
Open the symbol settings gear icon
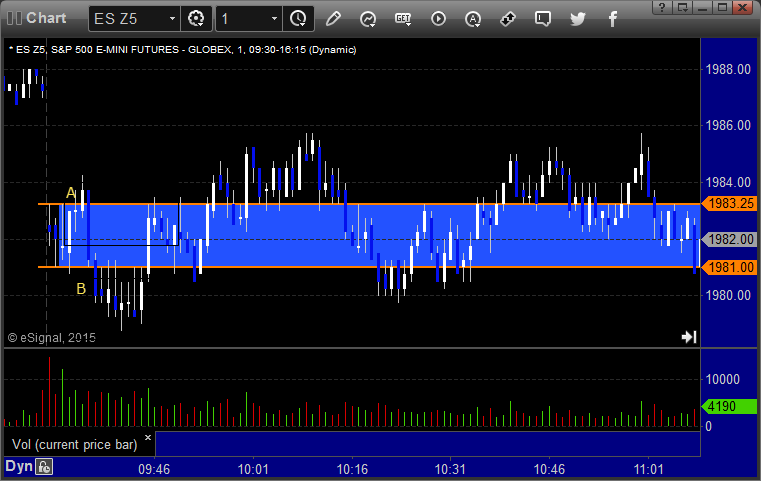pyautogui.click(x=196, y=19)
